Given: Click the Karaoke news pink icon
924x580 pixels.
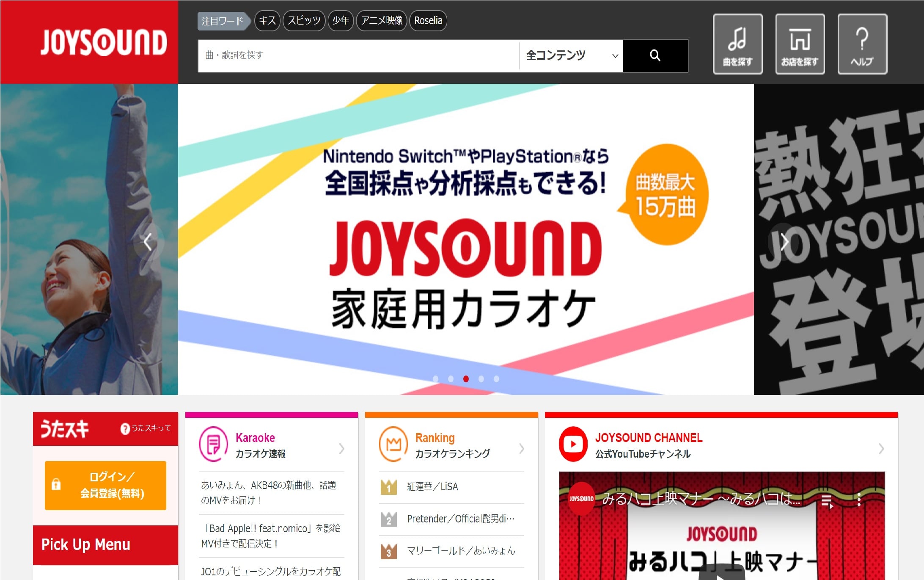Looking at the screenshot, I should (x=214, y=444).
